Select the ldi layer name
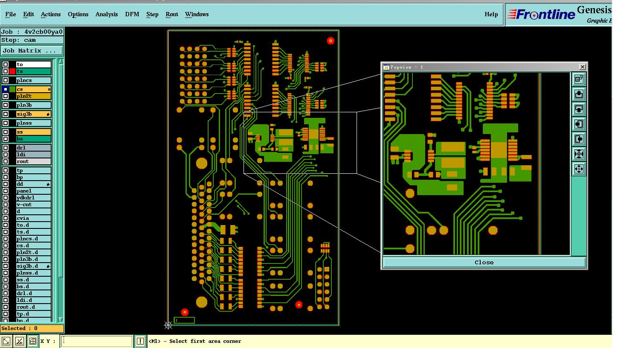Screen dimensions: 644x348 click(x=33, y=155)
